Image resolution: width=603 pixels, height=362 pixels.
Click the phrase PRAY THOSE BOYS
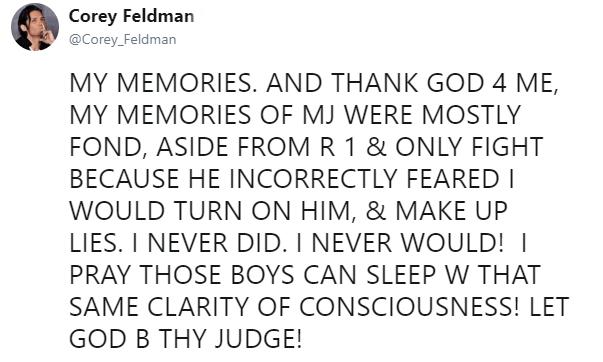click(182, 275)
